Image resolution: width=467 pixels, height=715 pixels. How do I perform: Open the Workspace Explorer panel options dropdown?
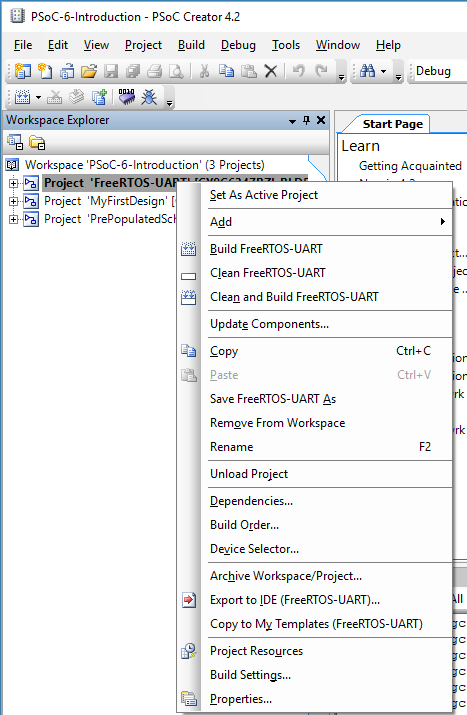coord(292,121)
